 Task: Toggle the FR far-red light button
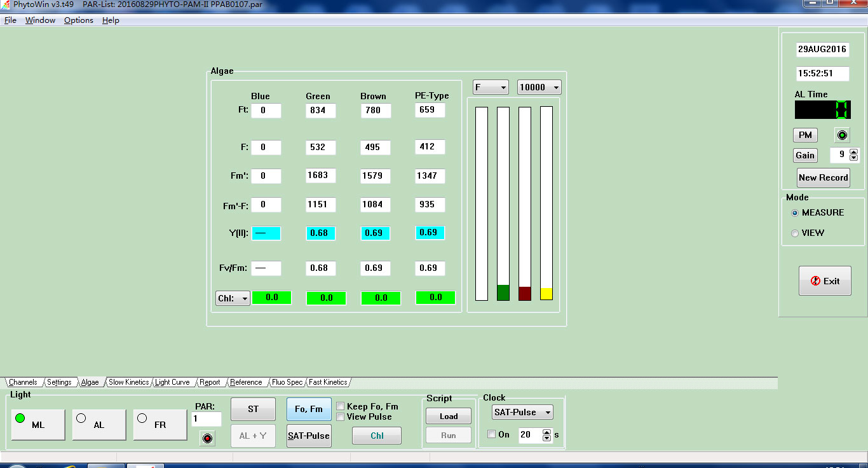[x=160, y=425]
